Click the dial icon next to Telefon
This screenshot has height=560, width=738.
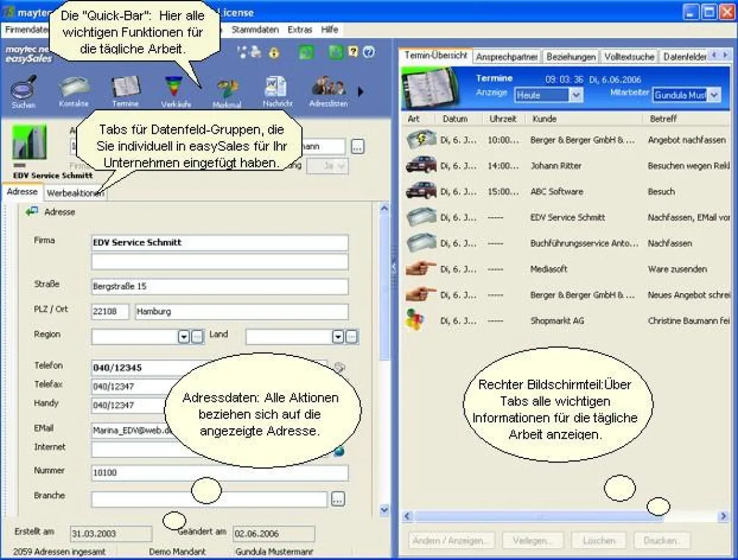point(339,368)
